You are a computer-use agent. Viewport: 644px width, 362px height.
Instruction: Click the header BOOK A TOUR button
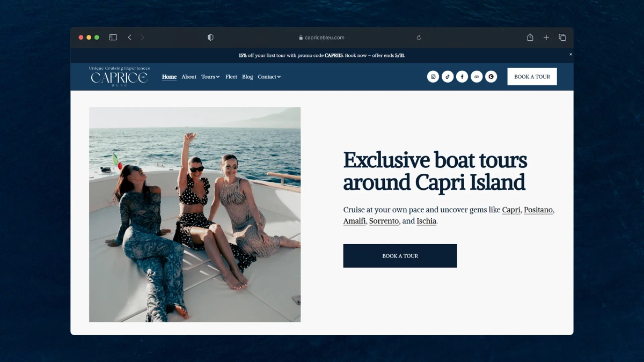532,77
